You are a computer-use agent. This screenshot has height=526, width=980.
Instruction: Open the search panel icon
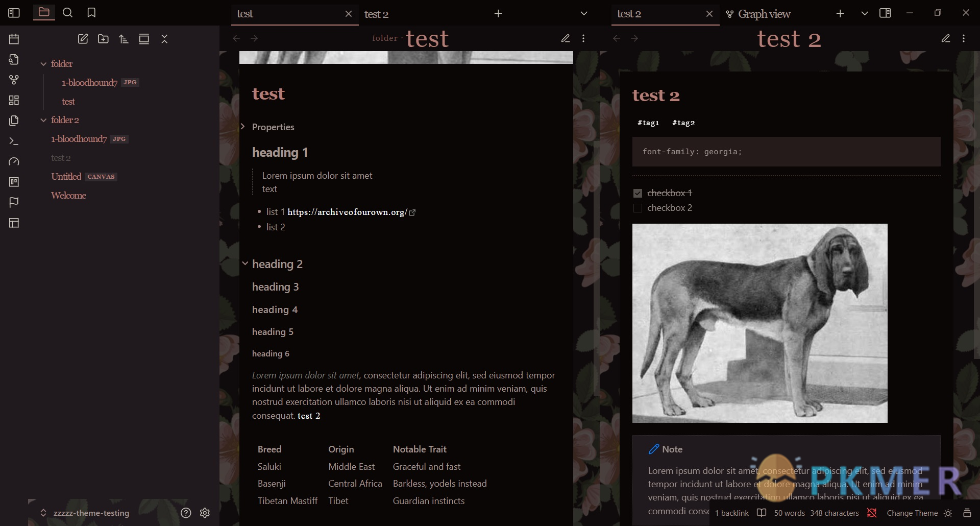tap(67, 13)
